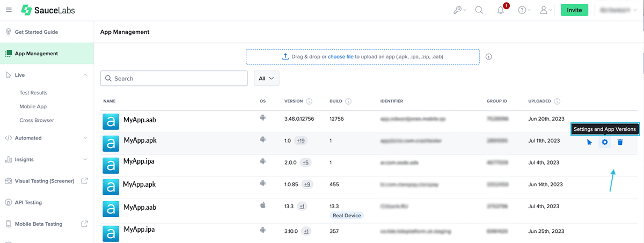This screenshot has width=644, height=243.
Task: Open Cross Browser from sidebar
Action: click(36, 121)
